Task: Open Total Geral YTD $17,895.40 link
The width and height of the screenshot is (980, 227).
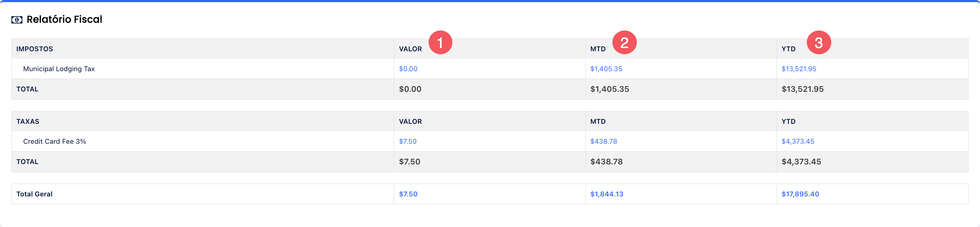Action: pos(800,194)
